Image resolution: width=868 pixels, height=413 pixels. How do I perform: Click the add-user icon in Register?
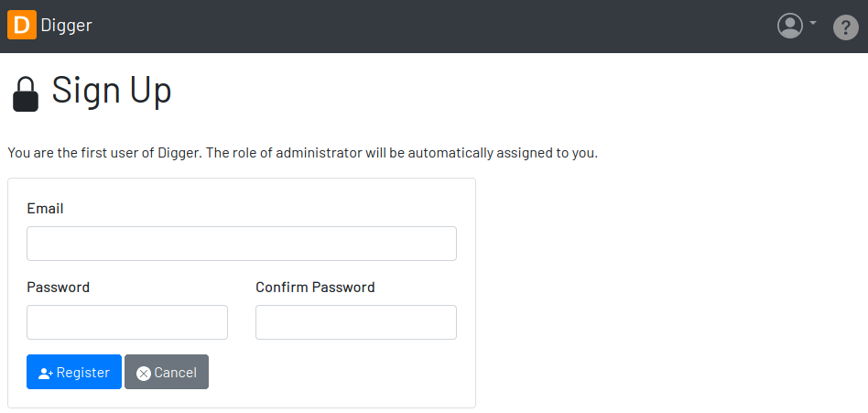[46, 374]
